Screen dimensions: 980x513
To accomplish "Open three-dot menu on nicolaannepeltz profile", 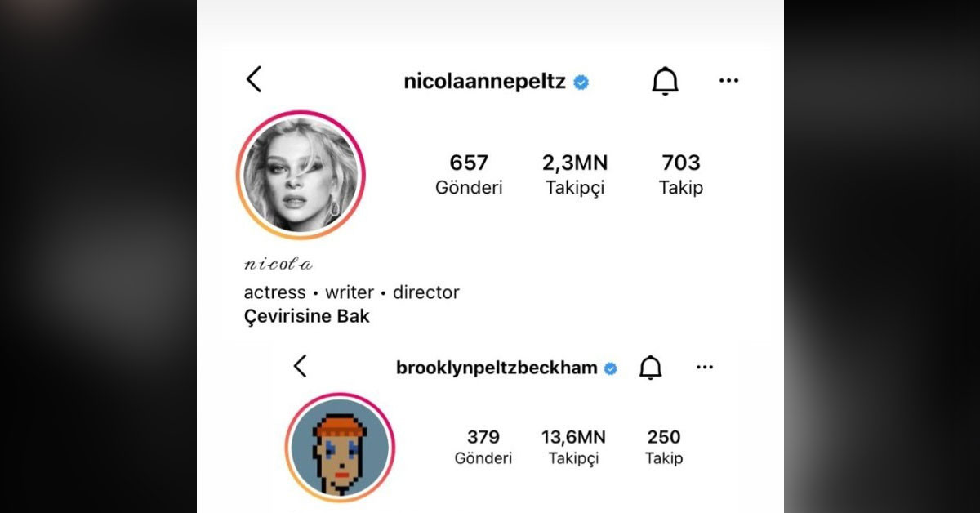I will pos(728,80).
